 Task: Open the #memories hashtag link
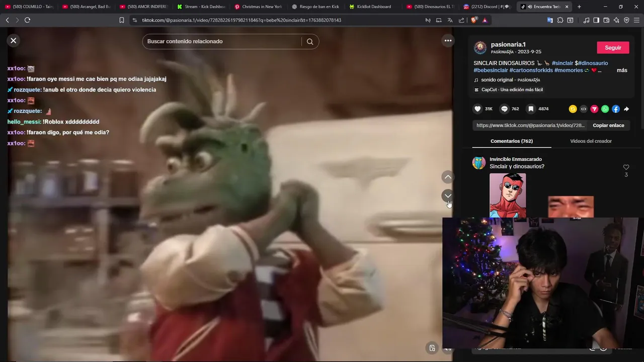pos(569,70)
